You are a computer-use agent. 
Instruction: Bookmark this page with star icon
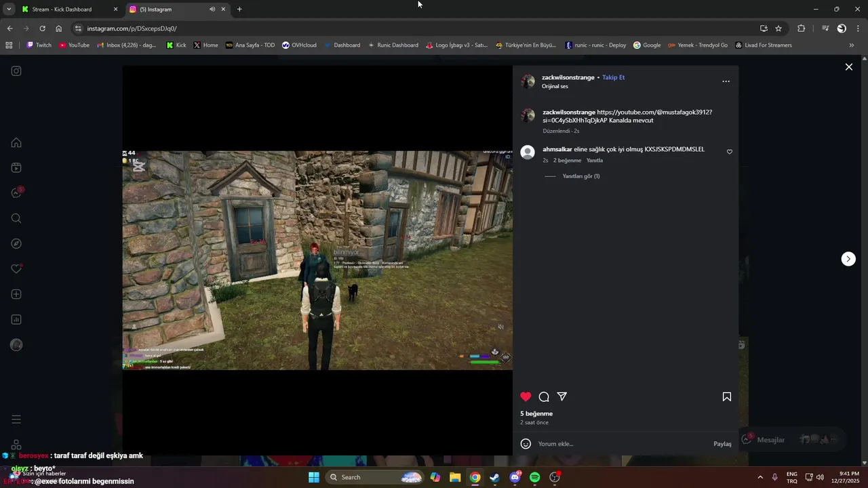(x=778, y=28)
